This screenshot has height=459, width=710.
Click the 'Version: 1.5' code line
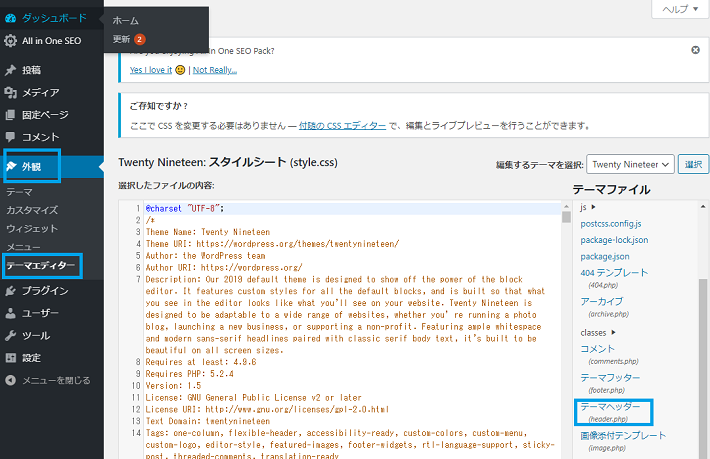[173, 386]
